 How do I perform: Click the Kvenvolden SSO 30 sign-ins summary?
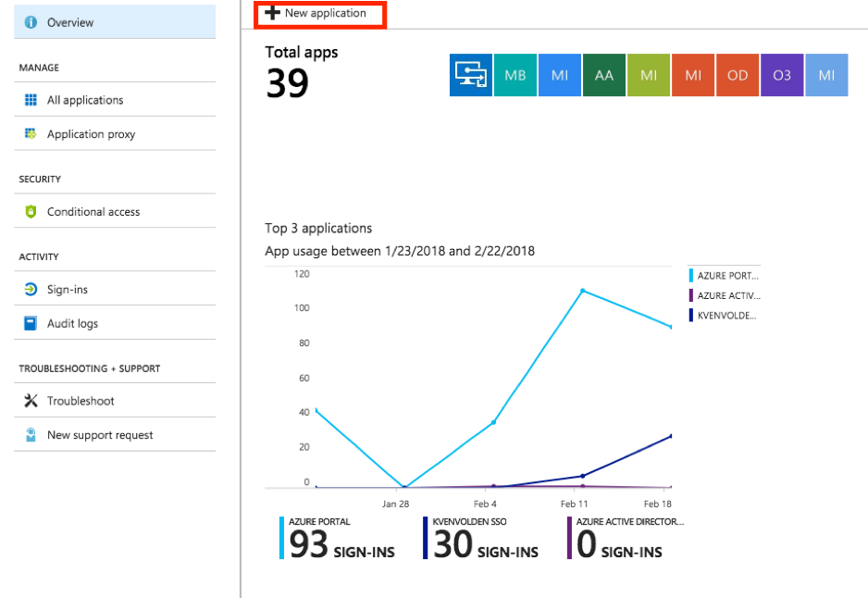pos(480,538)
